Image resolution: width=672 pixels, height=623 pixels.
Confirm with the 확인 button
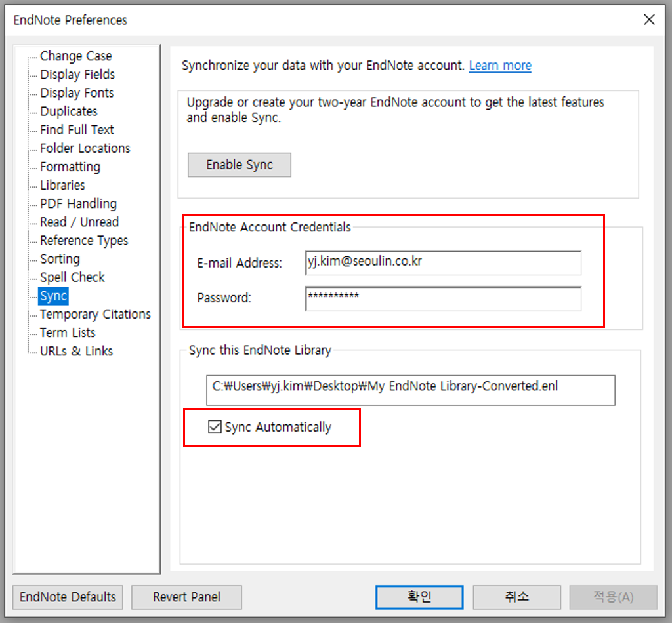419,597
